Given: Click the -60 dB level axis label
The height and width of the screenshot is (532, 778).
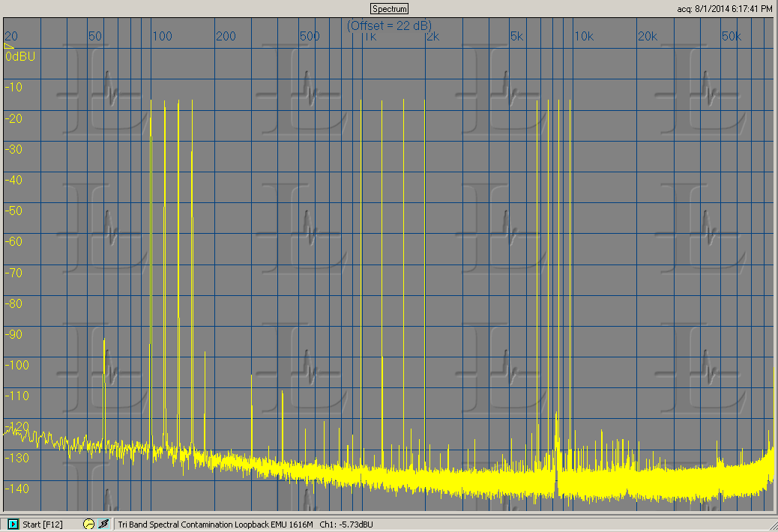Looking at the screenshot, I should [13, 241].
